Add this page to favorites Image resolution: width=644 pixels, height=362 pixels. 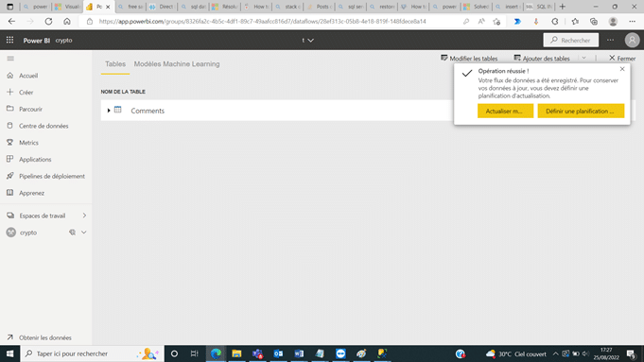496,22
